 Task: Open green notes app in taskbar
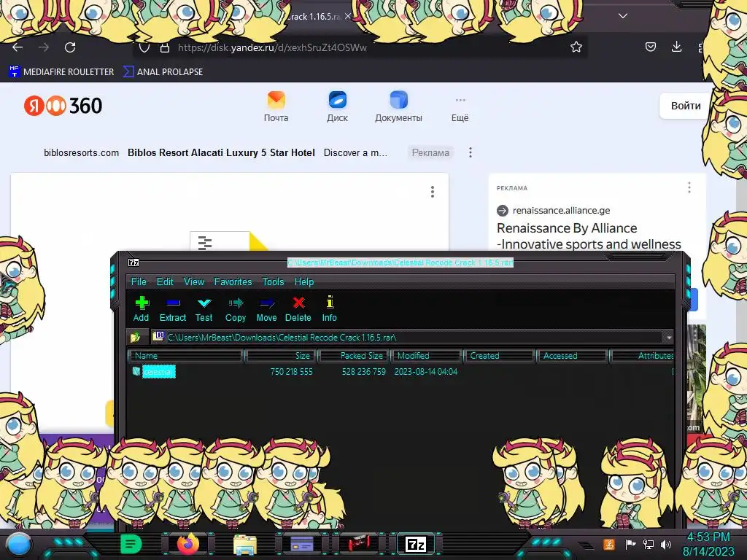click(131, 544)
